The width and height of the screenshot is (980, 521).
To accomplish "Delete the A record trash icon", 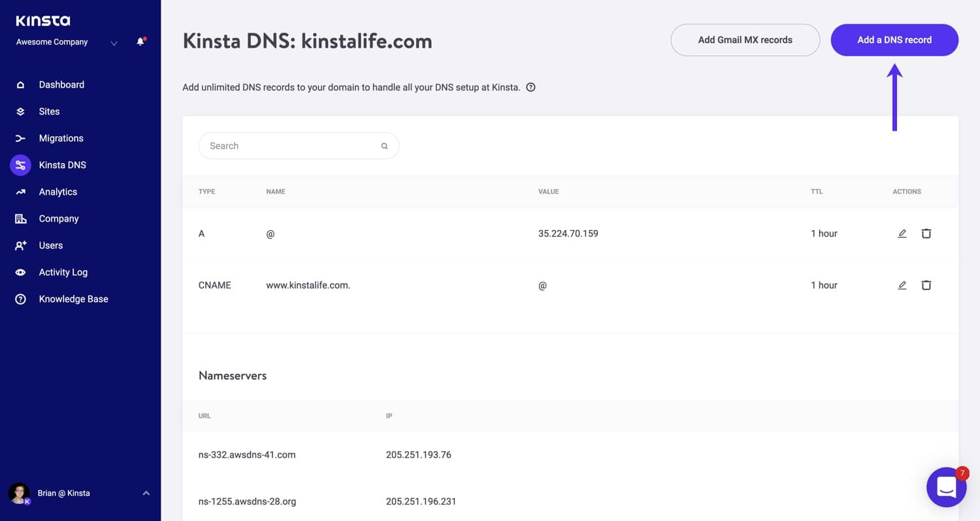I will pyautogui.click(x=926, y=233).
